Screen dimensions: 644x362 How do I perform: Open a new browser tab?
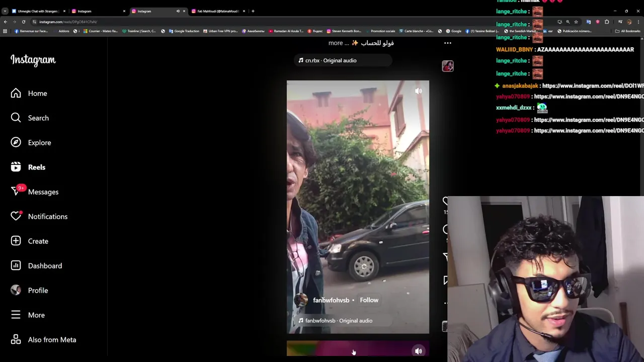[253, 11]
